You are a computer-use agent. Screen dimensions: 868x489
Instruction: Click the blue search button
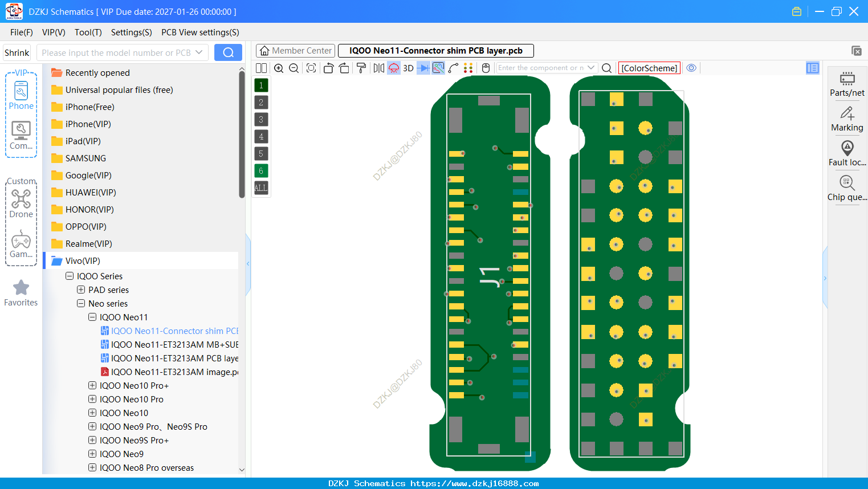coord(228,52)
